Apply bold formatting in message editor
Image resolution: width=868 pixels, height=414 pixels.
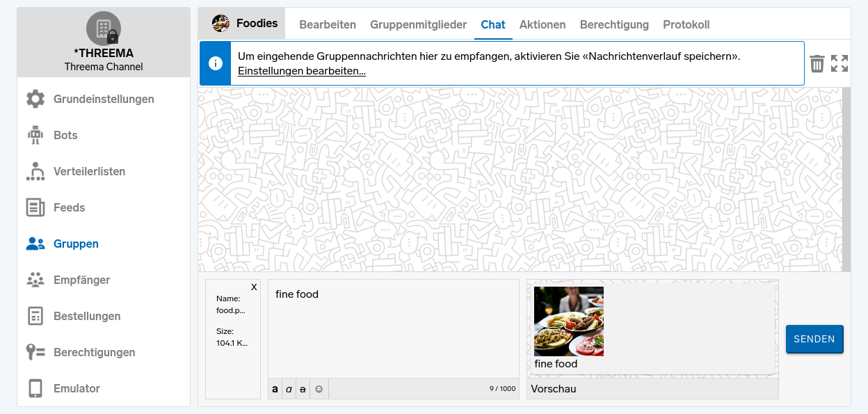(275, 389)
